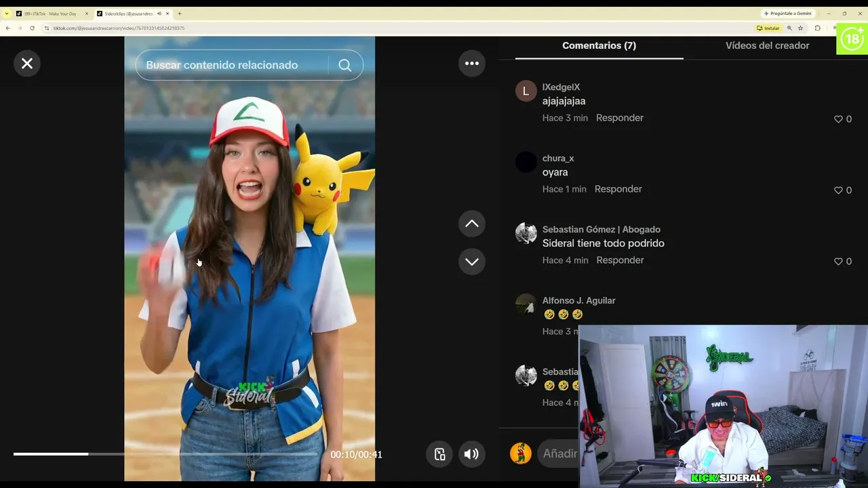
Task: Open the chura_x username link
Action: tap(558, 158)
